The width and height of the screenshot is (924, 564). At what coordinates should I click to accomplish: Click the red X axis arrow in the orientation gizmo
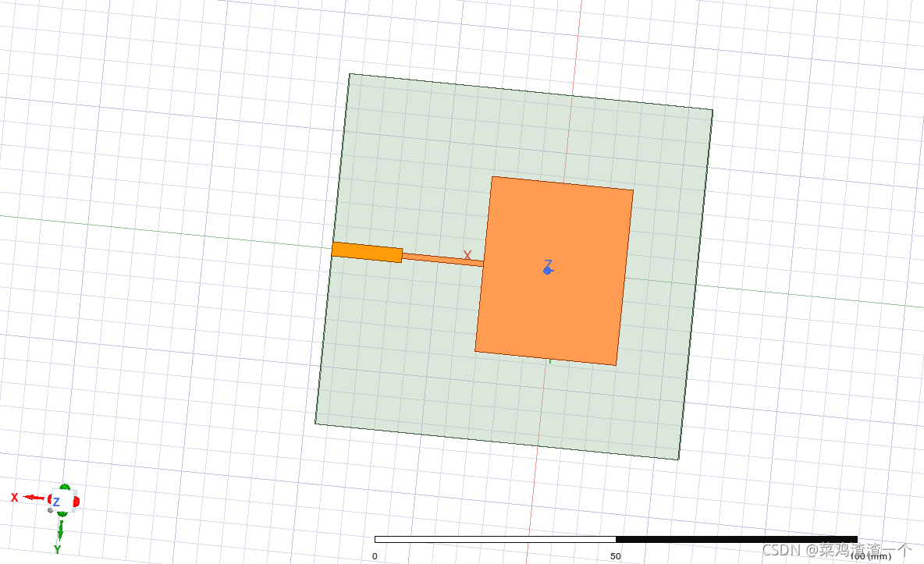[x=34, y=498]
